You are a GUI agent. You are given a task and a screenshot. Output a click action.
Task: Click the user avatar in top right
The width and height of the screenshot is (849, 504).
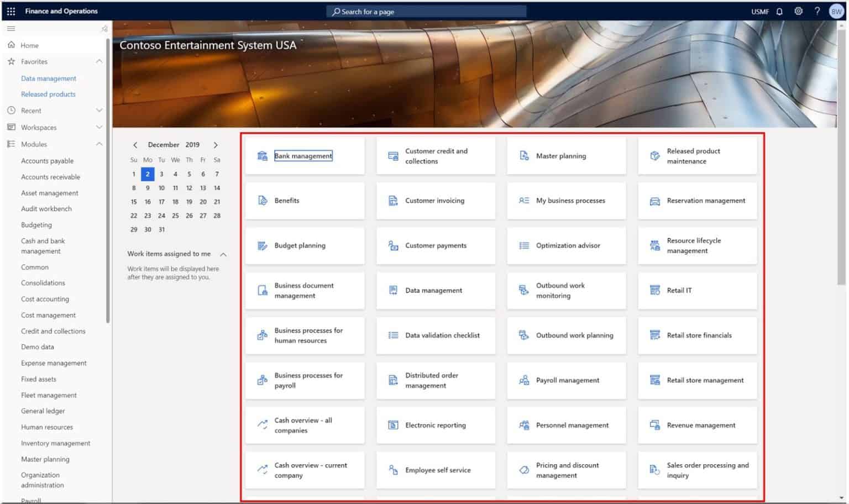click(836, 11)
